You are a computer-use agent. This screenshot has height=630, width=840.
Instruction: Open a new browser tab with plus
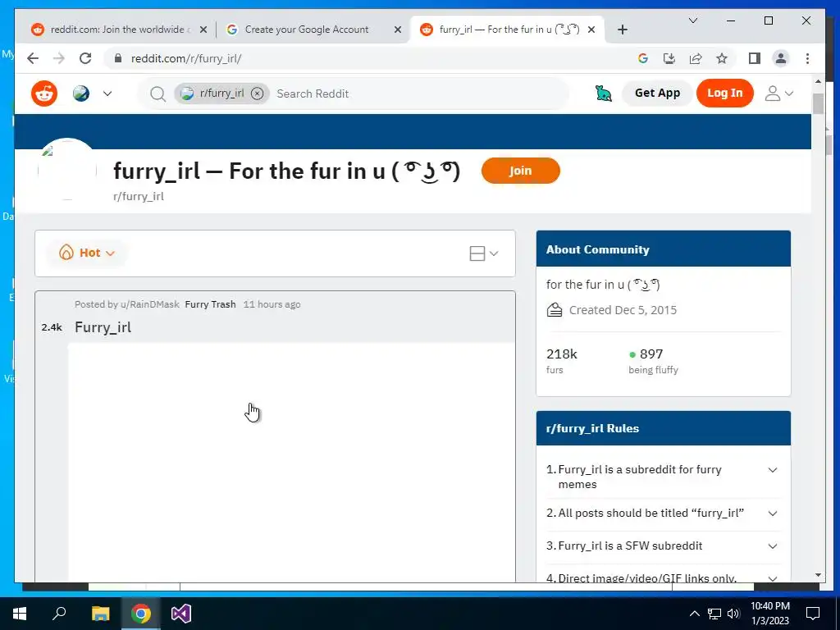click(622, 30)
